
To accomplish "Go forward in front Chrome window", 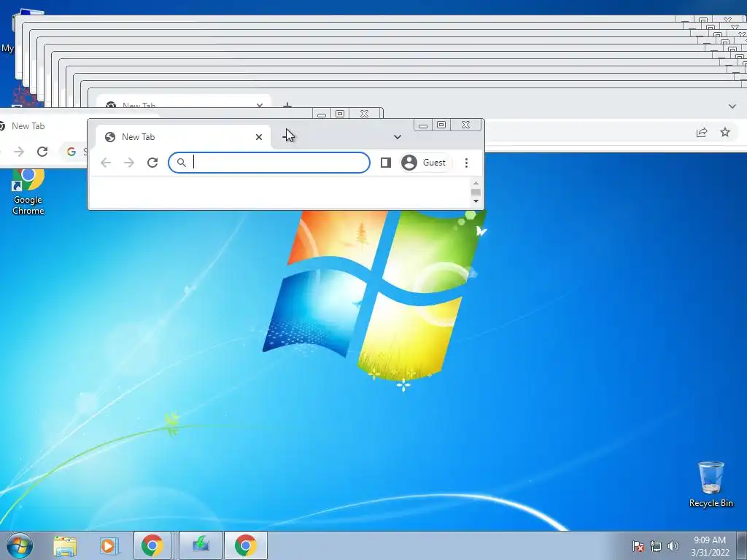I will (129, 163).
